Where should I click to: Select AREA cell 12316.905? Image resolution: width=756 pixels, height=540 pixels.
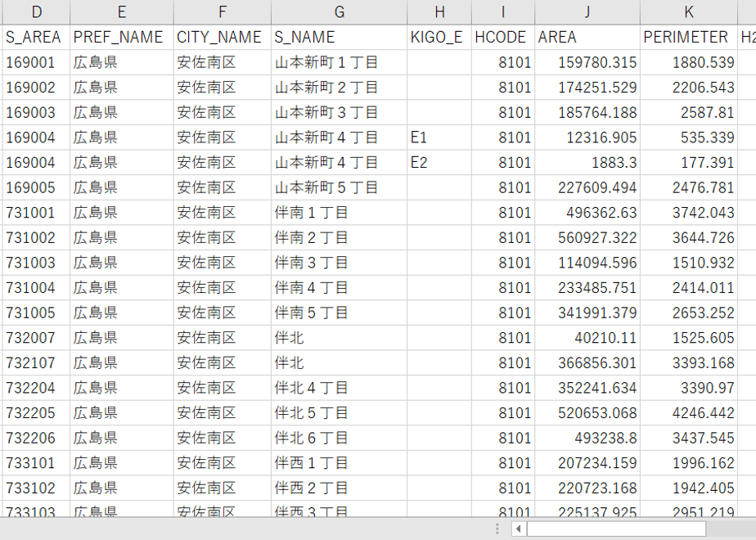click(587, 137)
